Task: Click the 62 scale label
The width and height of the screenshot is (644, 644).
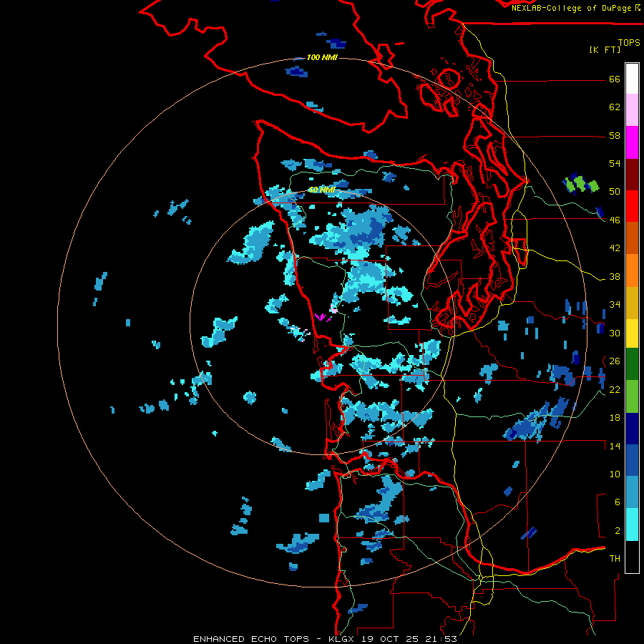Action: [x=615, y=107]
